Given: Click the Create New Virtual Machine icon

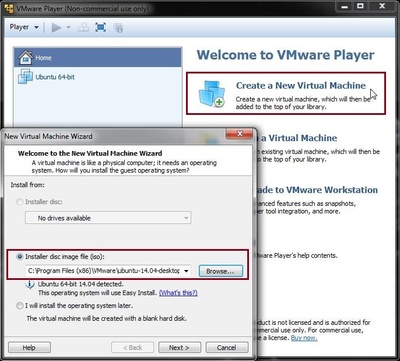Looking at the screenshot, I should (x=211, y=94).
